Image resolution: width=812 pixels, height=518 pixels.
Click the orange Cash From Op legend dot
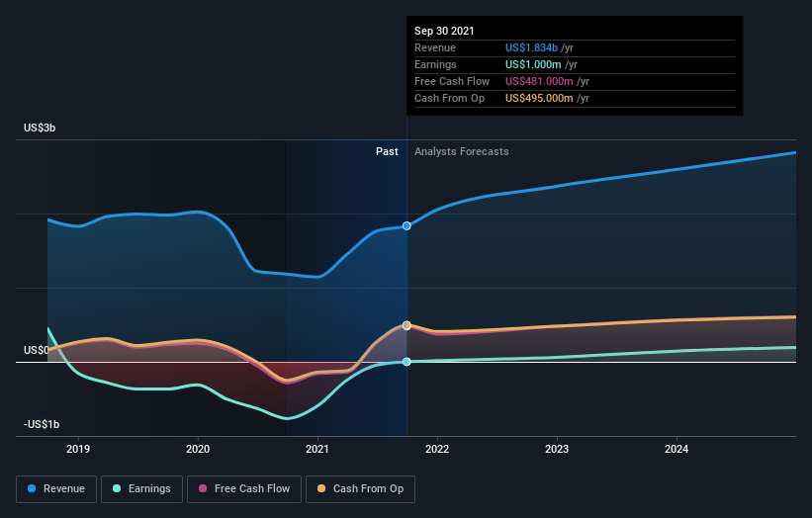321,488
